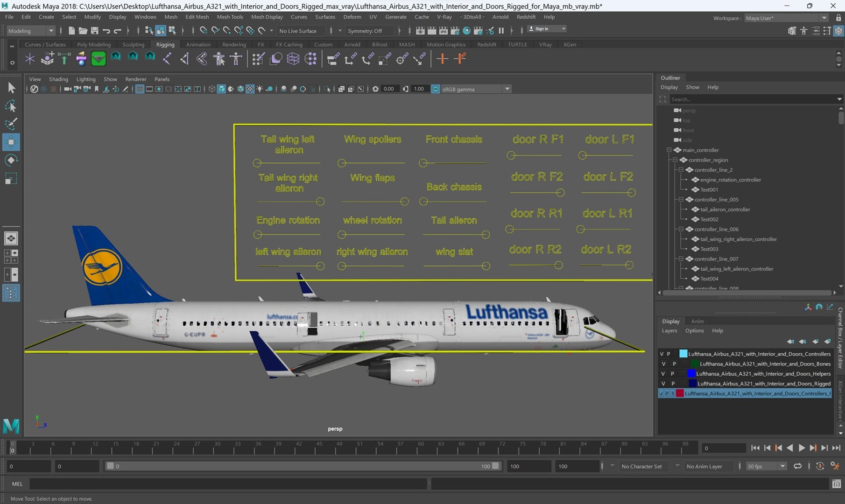Click the selected layer red color swatch
This screenshot has width=845, height=504.
click(680, 393)
